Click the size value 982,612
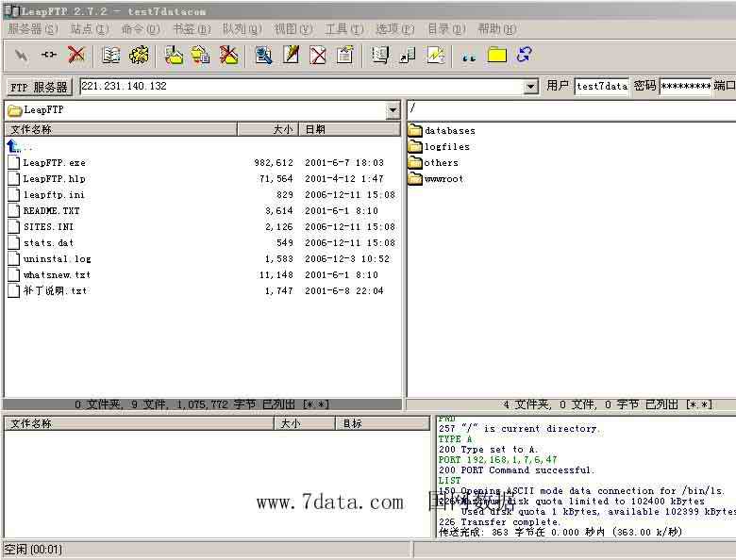 [x=274, y=163]
